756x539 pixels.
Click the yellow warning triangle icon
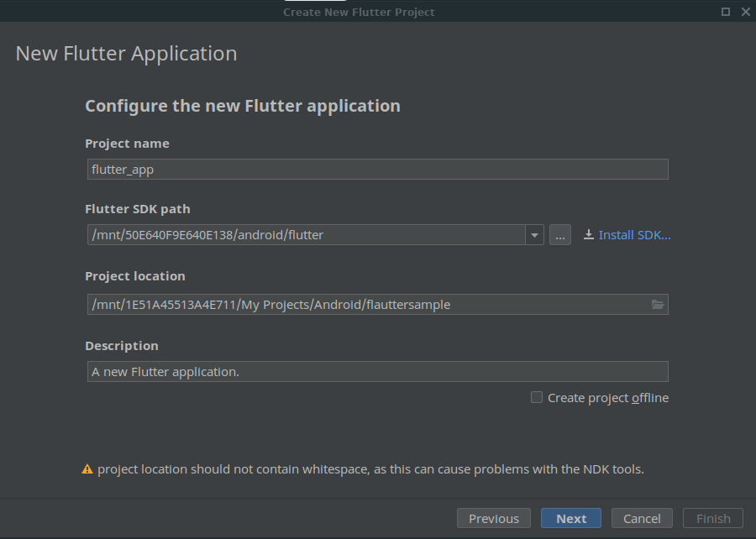(87, 469)
